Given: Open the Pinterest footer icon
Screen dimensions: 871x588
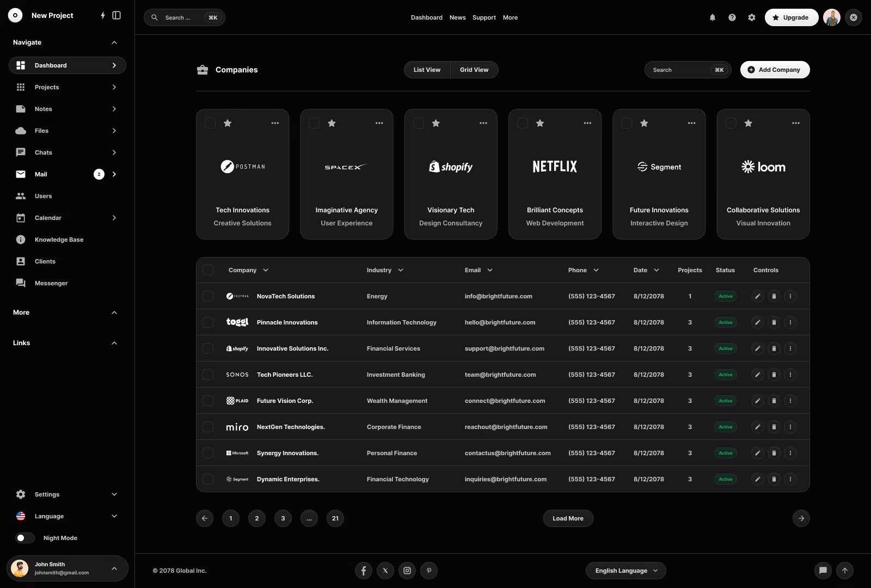Looking at the screenshot, I should (x=429, y=571).
